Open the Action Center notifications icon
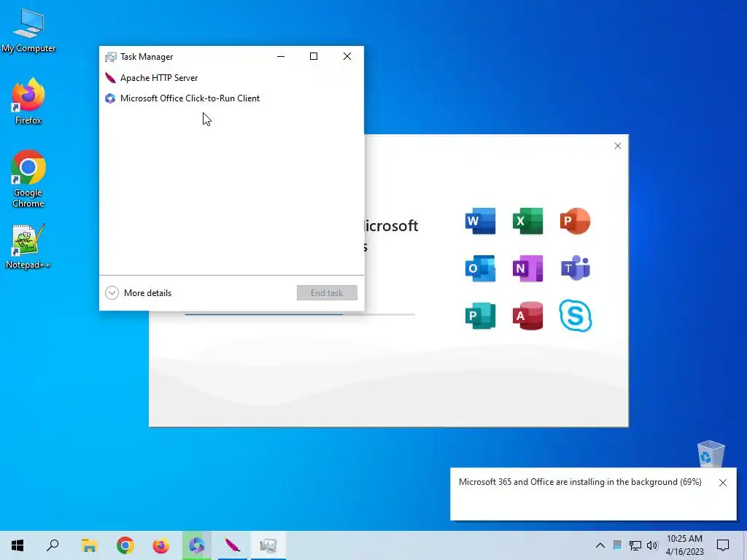The width and height of the screenshot is (747, 560). 723,545
